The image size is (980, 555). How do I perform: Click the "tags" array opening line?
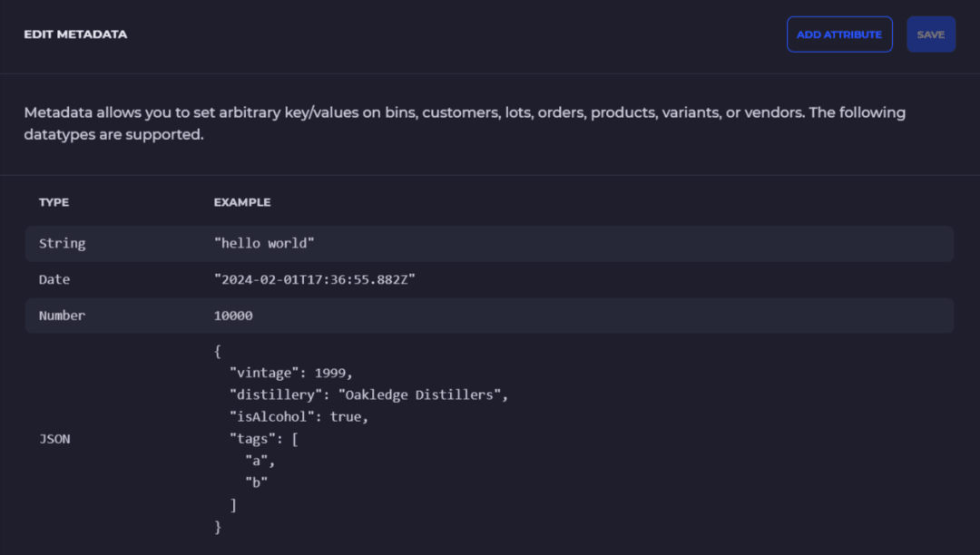coord(264,439)
